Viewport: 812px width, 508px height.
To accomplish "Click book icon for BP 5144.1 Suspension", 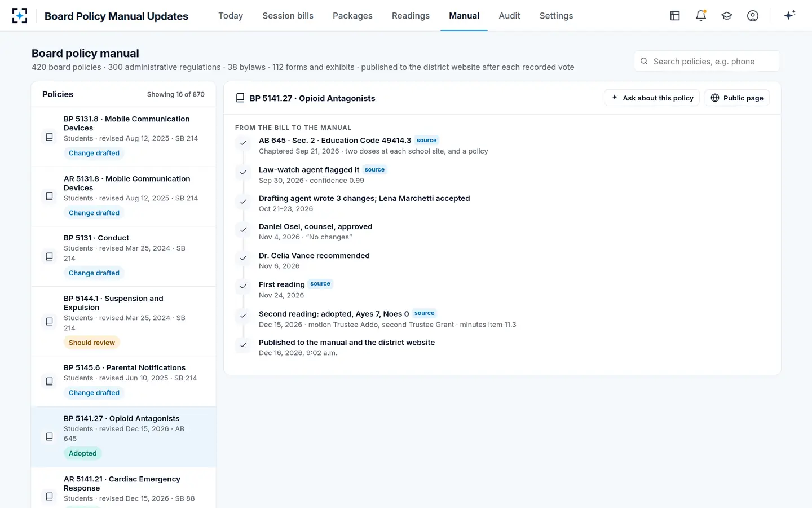I will click(x=50, y=321).
